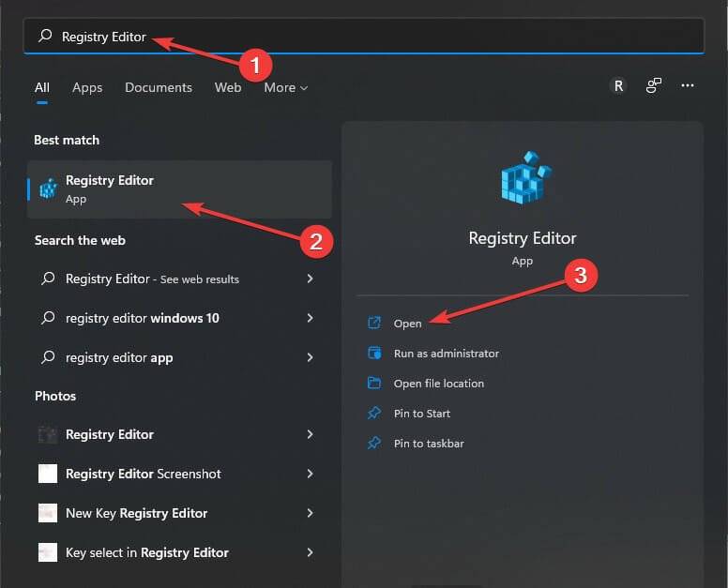Expand the More filter dropdown
This screenshot has width=728, height=588.
[285, 88]
